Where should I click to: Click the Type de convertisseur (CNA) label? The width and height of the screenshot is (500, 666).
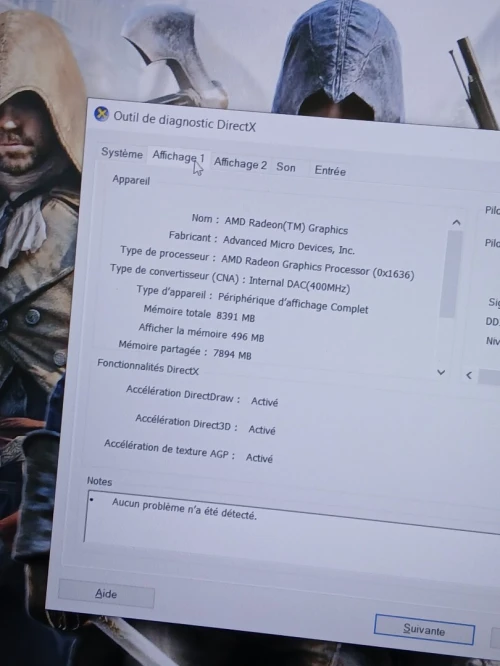pyautogui.click(x=178, y=274)
